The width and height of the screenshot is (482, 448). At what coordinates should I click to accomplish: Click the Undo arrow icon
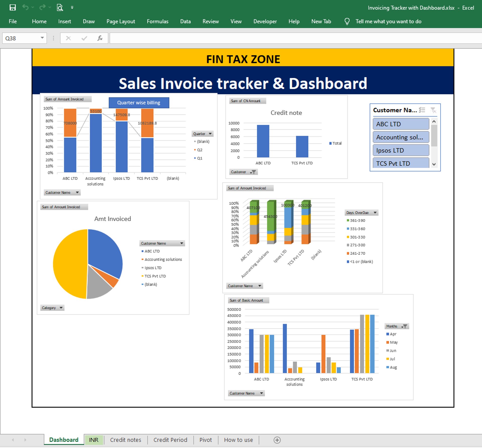(25, 7)
